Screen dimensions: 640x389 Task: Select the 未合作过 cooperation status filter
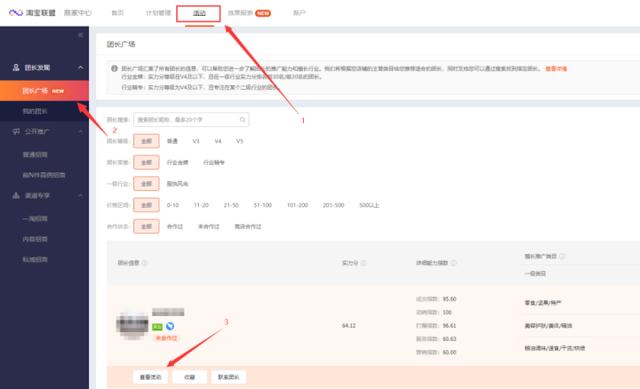pos(209,226)
